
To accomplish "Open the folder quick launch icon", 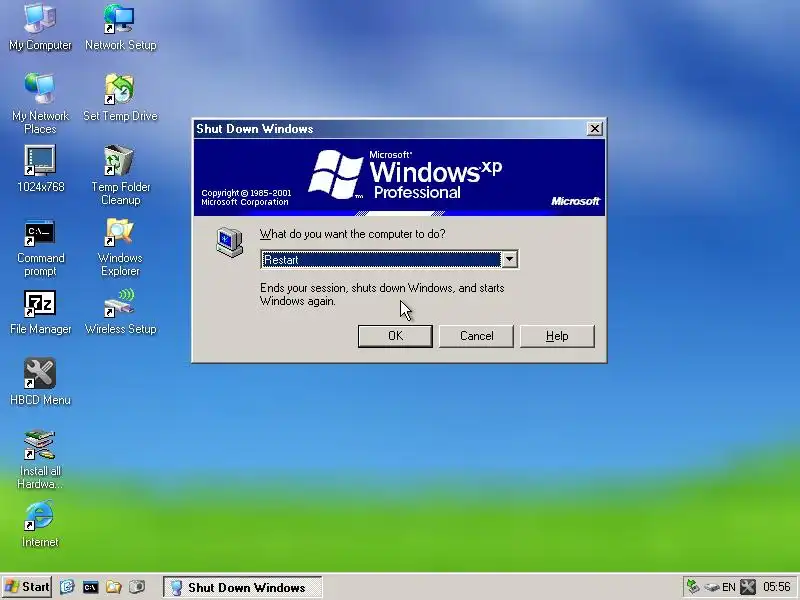I will tap(114, 587).
